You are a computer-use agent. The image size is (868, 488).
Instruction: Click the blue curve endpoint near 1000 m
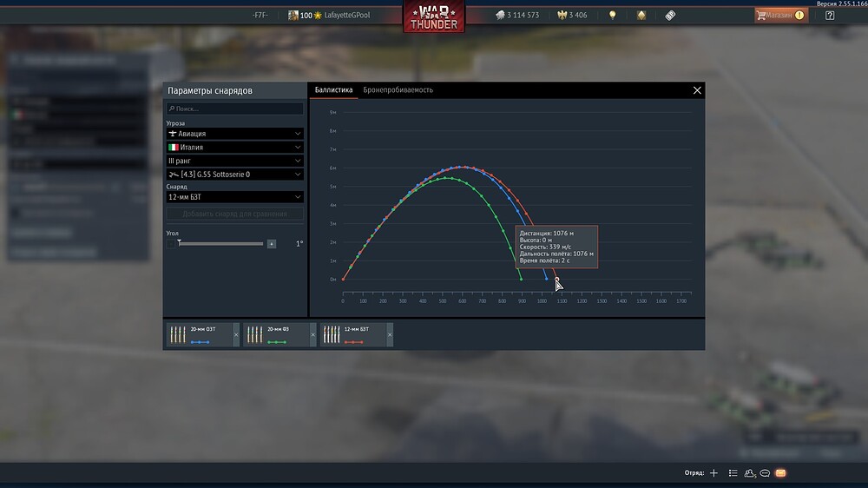(546, 280)
